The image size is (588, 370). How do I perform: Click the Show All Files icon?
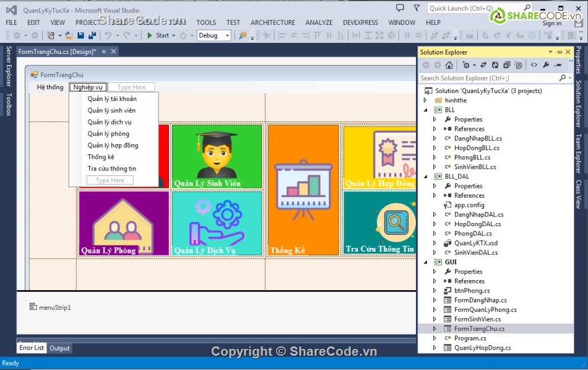click(x=519, y=65)
